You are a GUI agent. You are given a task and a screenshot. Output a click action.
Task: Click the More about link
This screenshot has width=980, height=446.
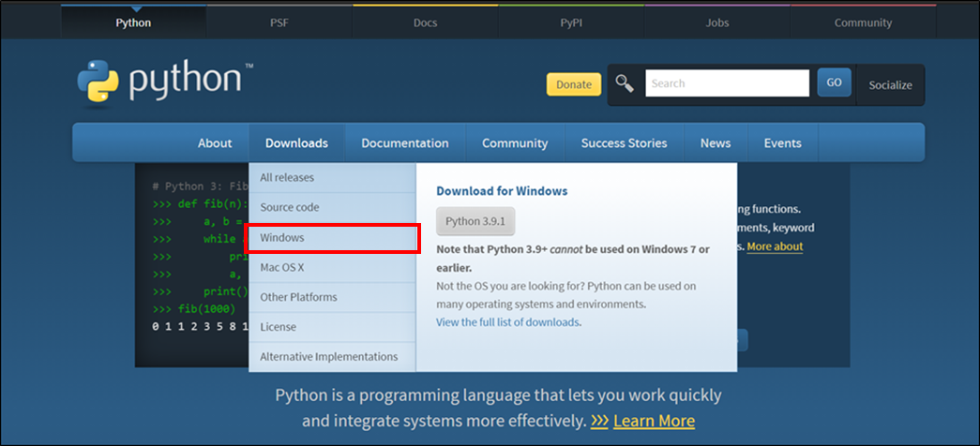[775, 246]
